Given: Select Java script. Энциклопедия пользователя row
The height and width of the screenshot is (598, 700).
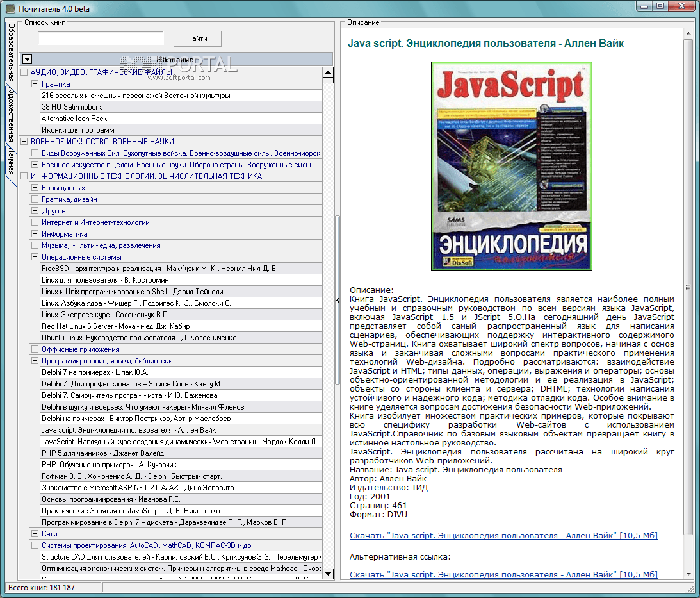Looking at the screenshot, I should tap(181, 430).
